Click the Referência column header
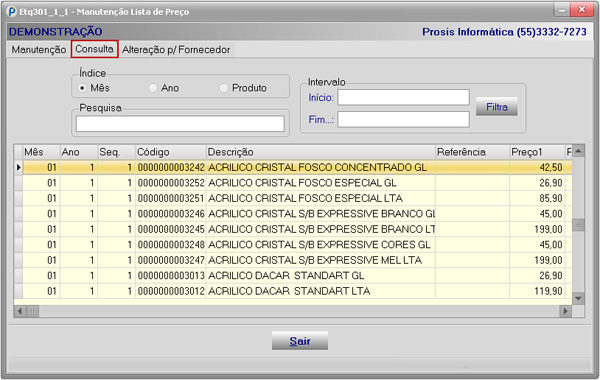The height and width of the screenshot is (380, 600). (473, 152)
